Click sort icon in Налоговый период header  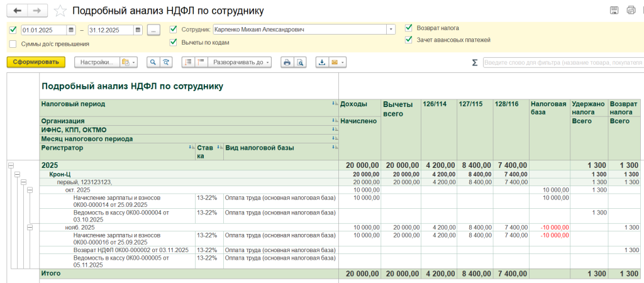point(335,104)
